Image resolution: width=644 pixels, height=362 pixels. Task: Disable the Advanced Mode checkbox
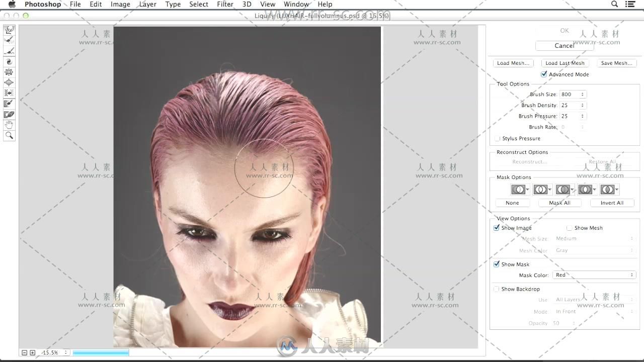[x=544, y=74]
